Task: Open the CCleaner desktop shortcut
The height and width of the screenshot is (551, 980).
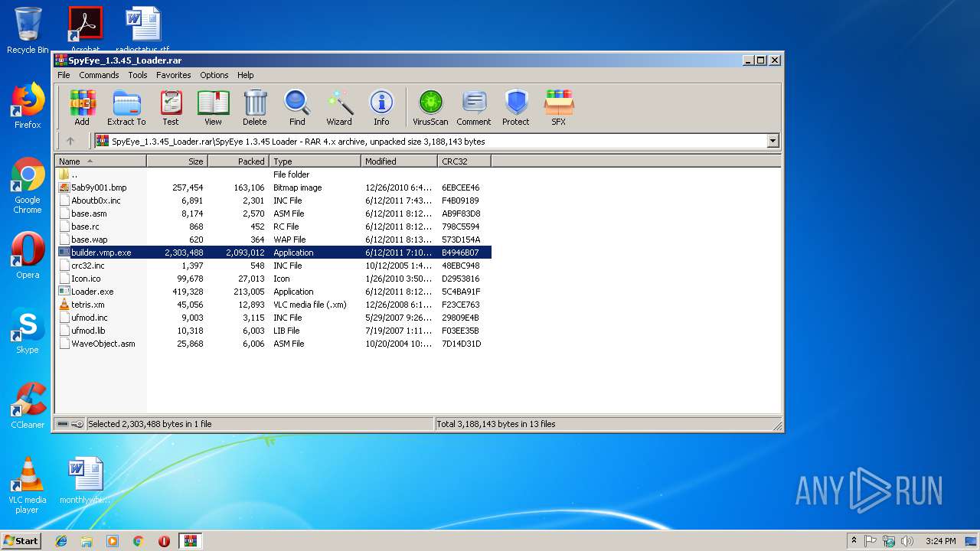Action: click(x=28, y=406)
